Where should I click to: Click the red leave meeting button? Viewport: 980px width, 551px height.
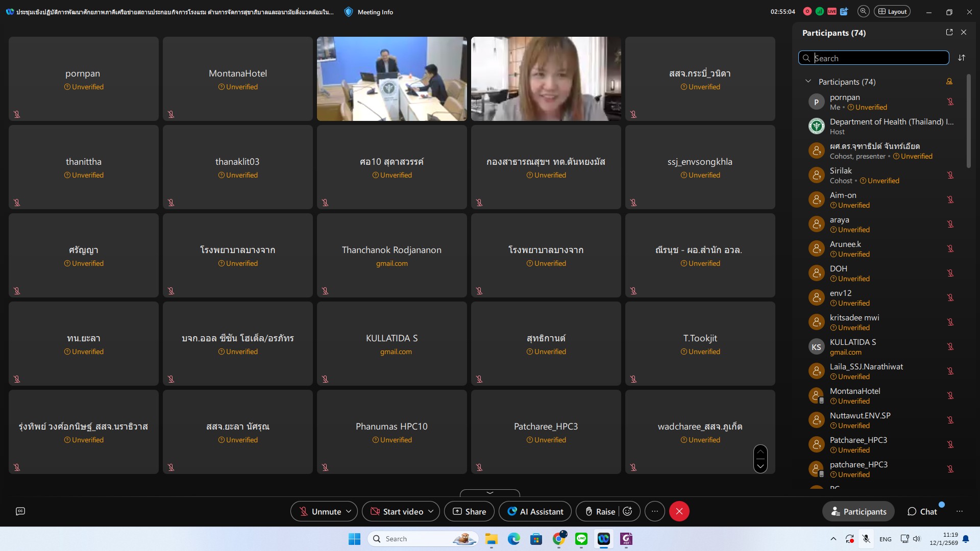click(679, 511)
